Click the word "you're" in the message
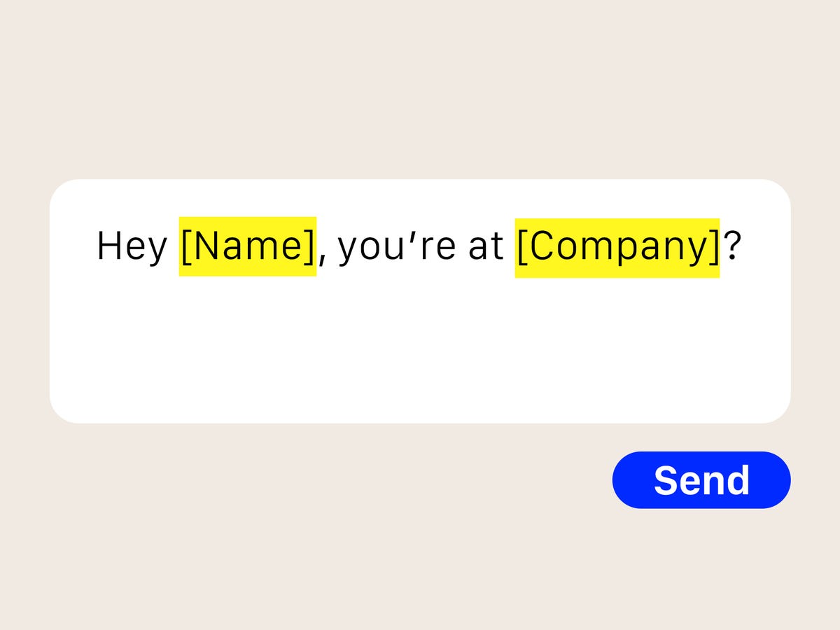The image size is (840, 630). point(397,247)
